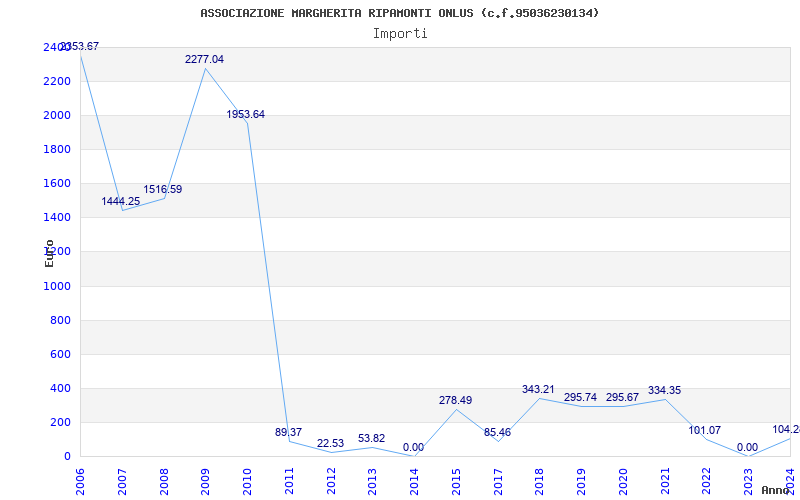Screen dimensions: 800x500
Task: Click the Anno horizontal axis title
Action: [776, 490]
